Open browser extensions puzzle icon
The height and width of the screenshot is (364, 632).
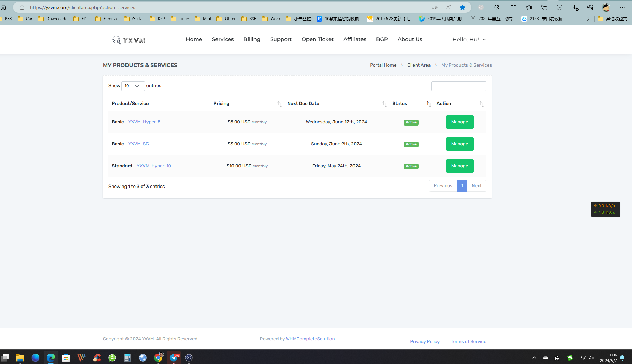(496, 7)
